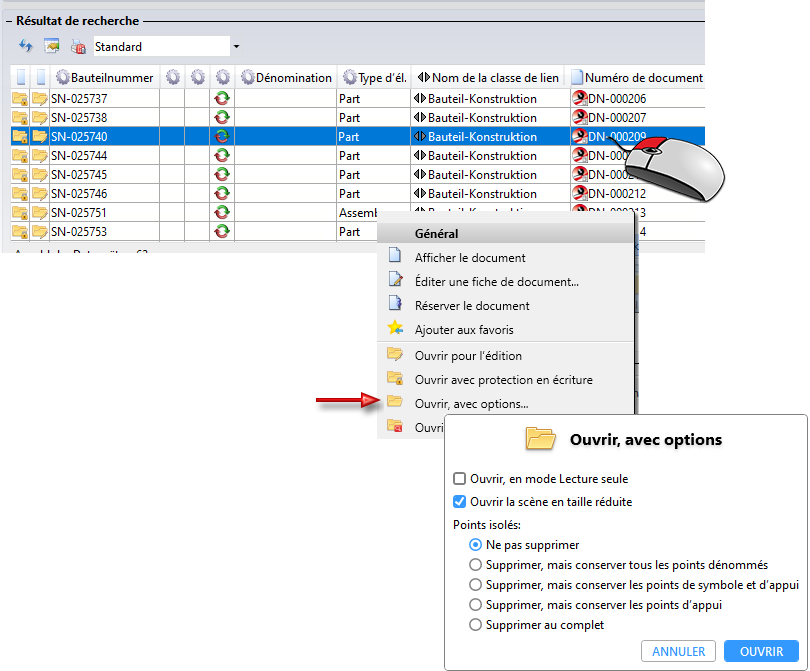Click the Ouvrir avec options folder icon
This screenshot has width=810, height=671.
click(395, 401)
